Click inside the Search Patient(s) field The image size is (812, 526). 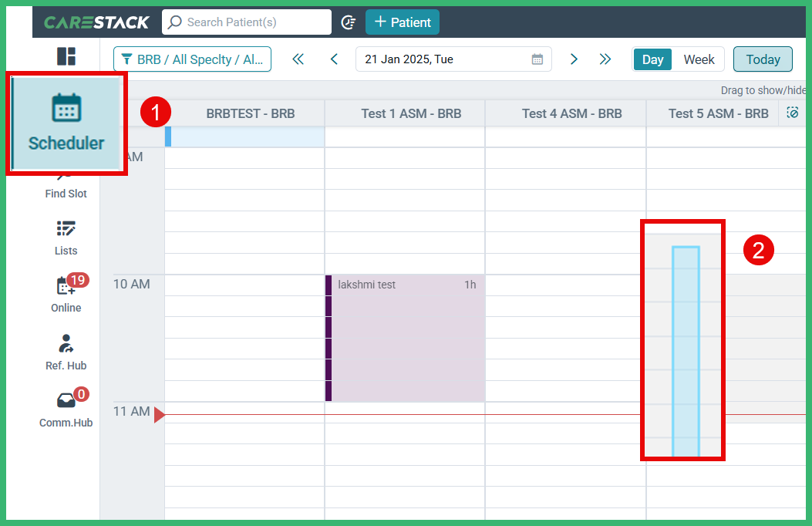point(247,22)
